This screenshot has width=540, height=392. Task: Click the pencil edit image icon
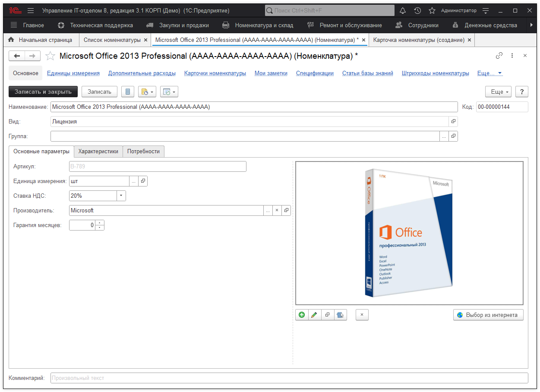tap(314, 315)
